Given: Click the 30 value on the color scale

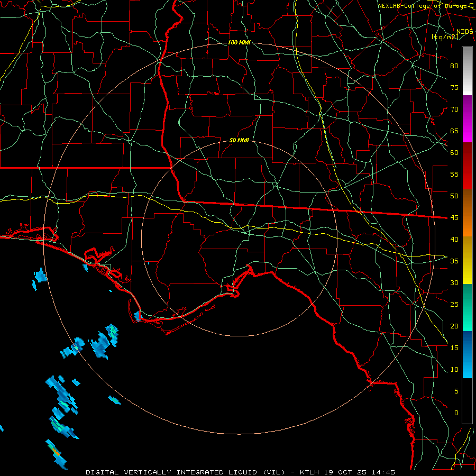Looking at the screenshot, I should point(454,282).
